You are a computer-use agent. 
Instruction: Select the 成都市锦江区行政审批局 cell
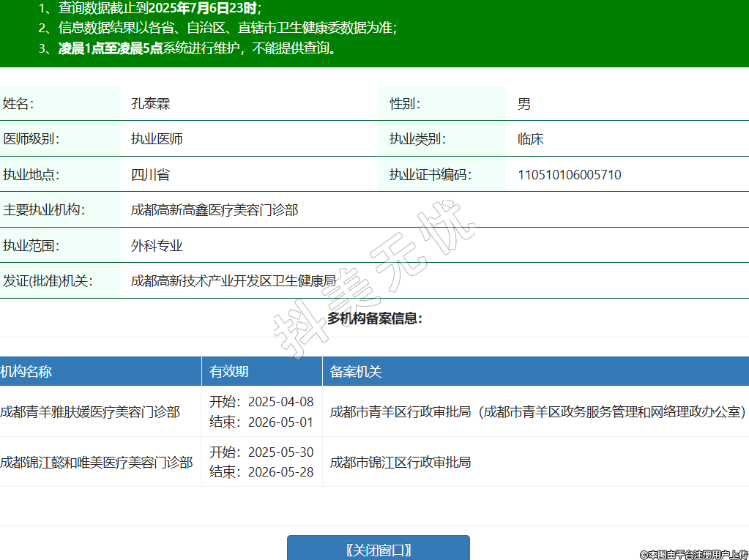pyautogui.click(x=400, y=462)
